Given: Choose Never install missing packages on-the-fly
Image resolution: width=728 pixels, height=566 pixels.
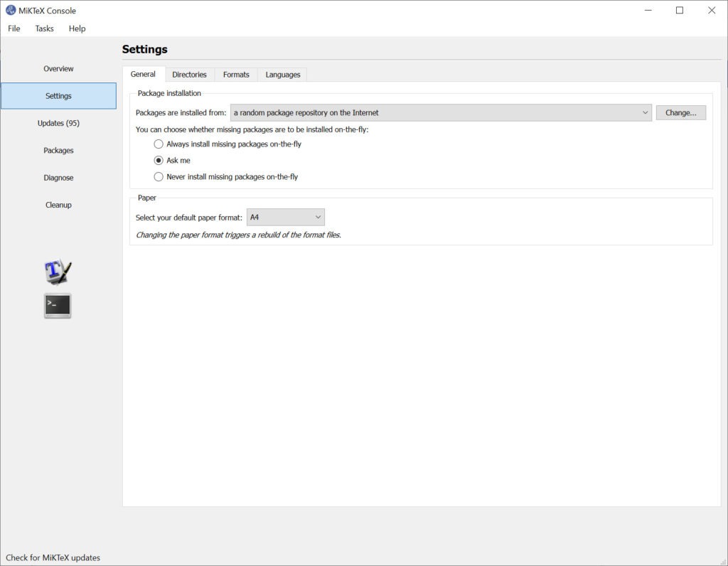Looking at the screenshot, I should pos(225,177).
